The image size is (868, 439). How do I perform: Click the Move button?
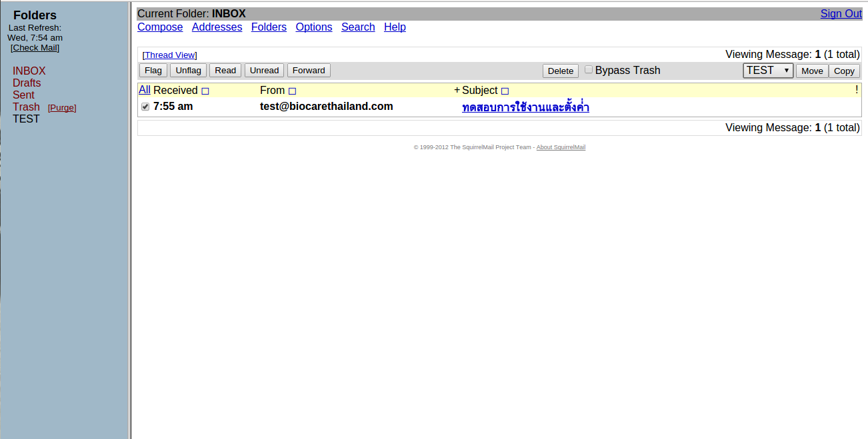click(811, 71)
